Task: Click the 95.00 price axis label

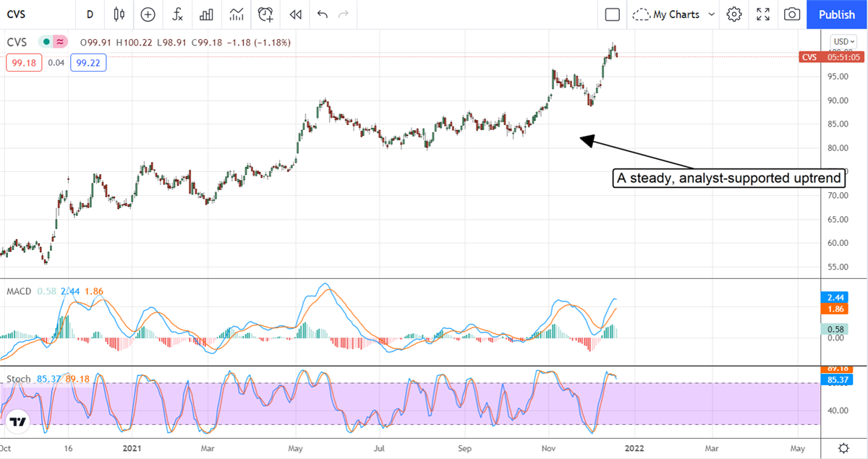Action: coord(838,77)
